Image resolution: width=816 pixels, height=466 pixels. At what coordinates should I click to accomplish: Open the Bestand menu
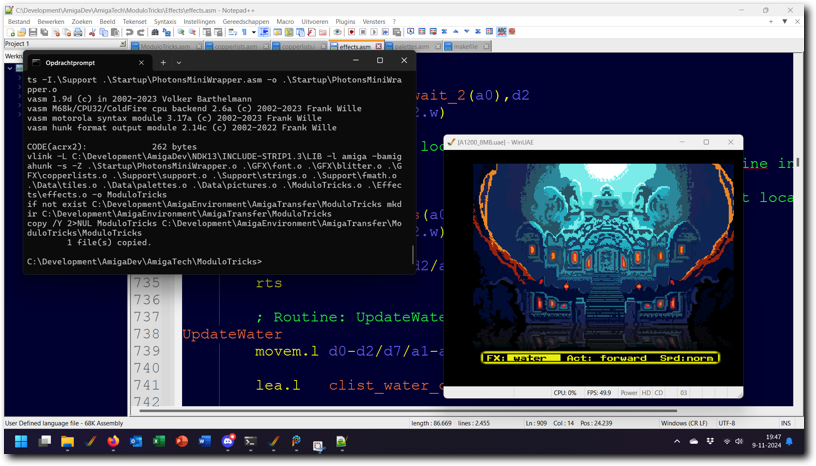coord(19,21)
